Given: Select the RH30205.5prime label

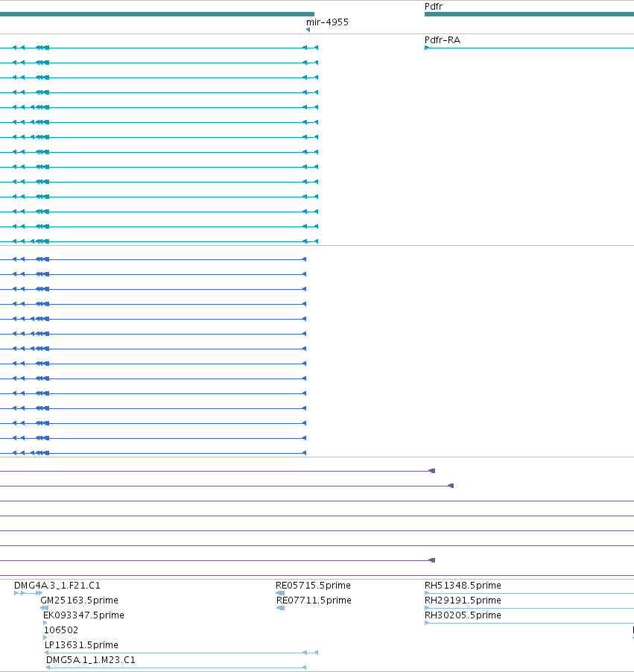Looking at the screenshot, I should pyautogui.click(x=463, y=615).
